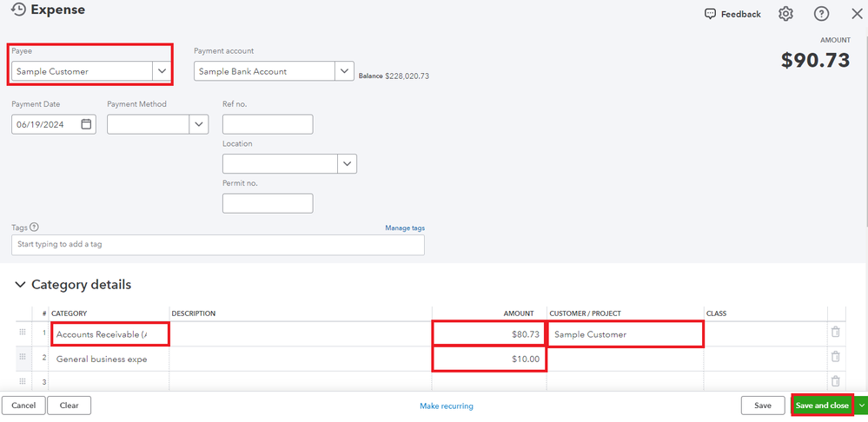Open the settings gear icon

click(x=786, y=14)
